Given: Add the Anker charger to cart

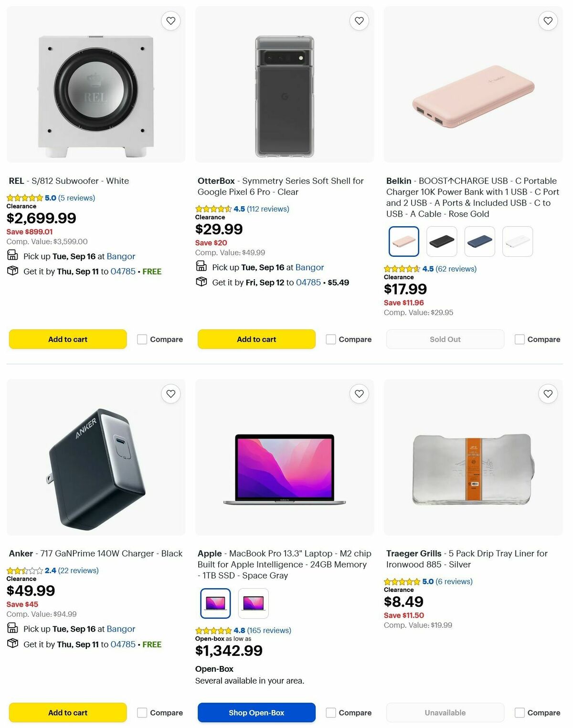Looking at the screenshot, I should click(67, 712).
